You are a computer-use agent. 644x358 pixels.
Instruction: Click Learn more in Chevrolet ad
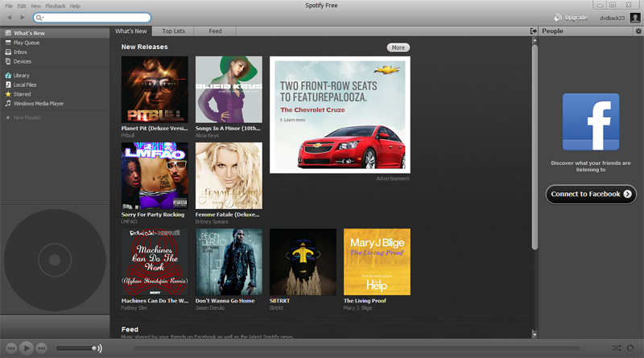pyautogui.click(x=294, y=120)
